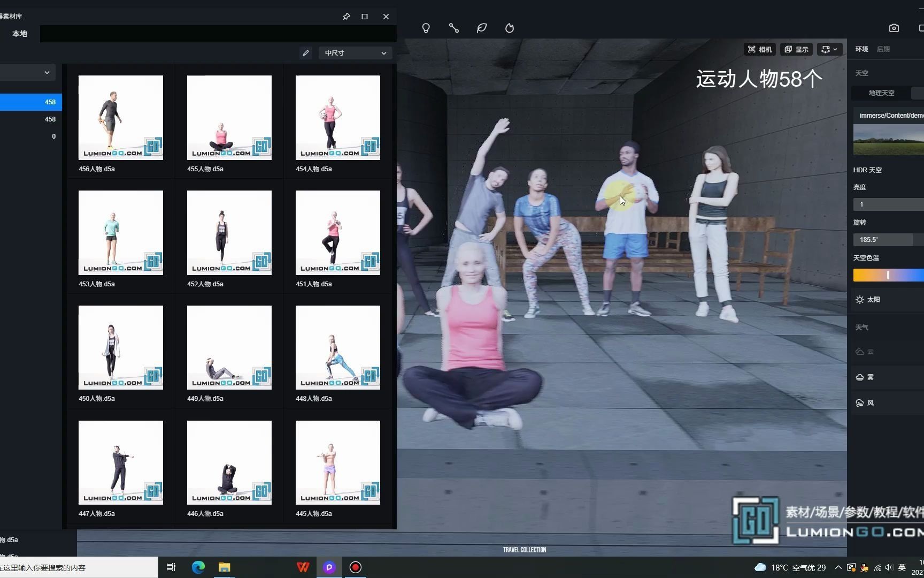Open File Explorer from the taskbar
Viewport: 924px width, 578px height.
[x=224, y=567]
